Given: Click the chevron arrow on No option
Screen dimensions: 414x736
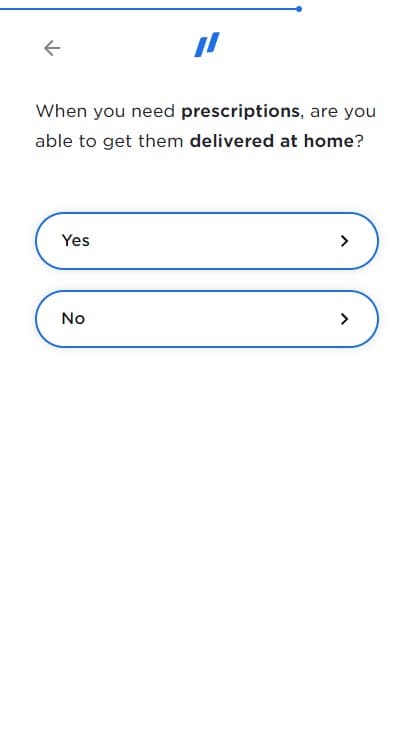Looking at the screenshot, I should click(x=345, y=319).
